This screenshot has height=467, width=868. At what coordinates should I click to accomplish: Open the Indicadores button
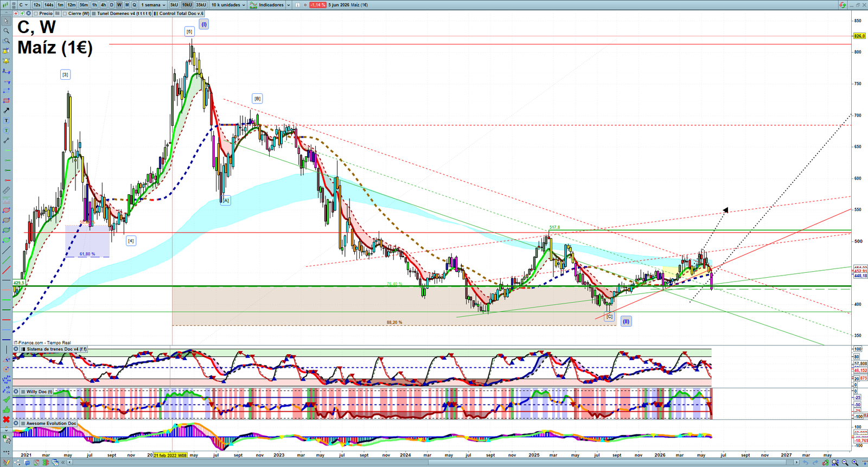coord(267,5)
